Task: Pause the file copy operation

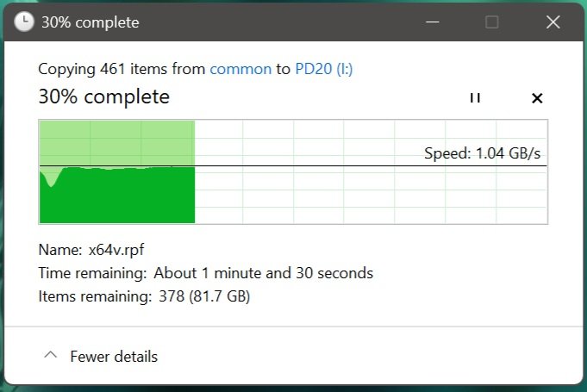Action: (475, 98)
